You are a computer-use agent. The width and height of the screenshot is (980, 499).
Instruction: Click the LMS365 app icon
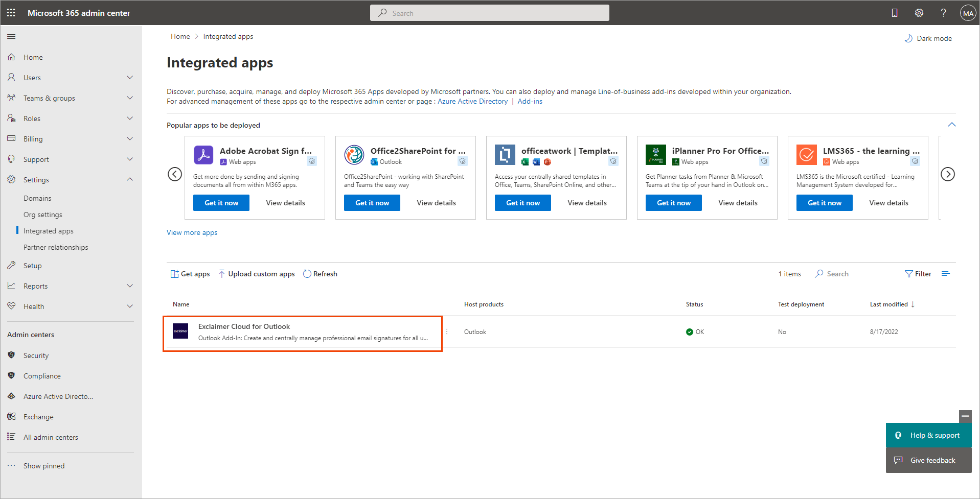(x=807, y=155)
